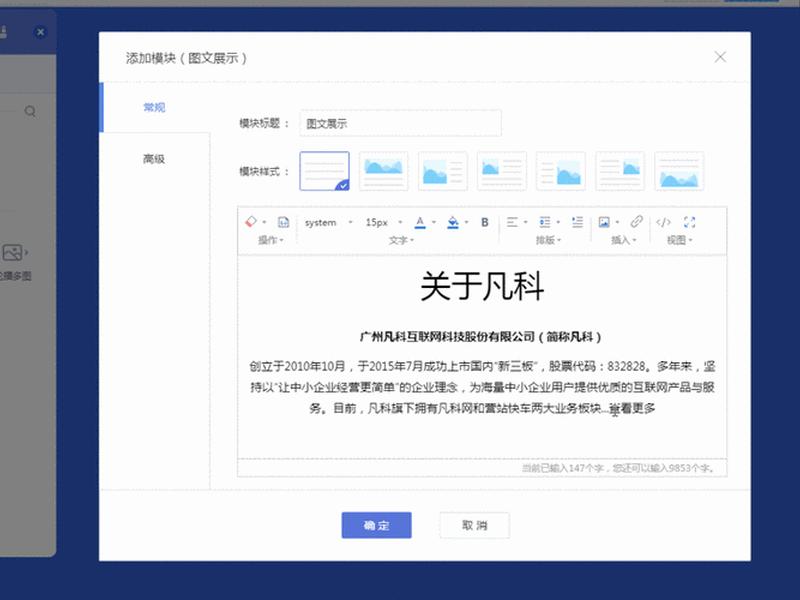Select the text-only module style
Viewport: 800px width, 600px height.
tap(324, 171)
